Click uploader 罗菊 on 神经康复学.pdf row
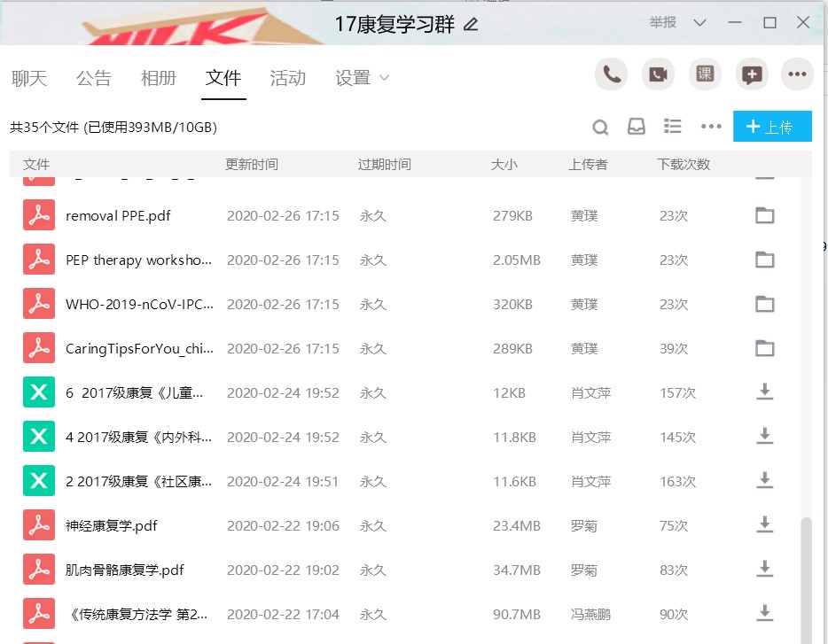This screenshot has height=644, width=828. coord(583,526)
